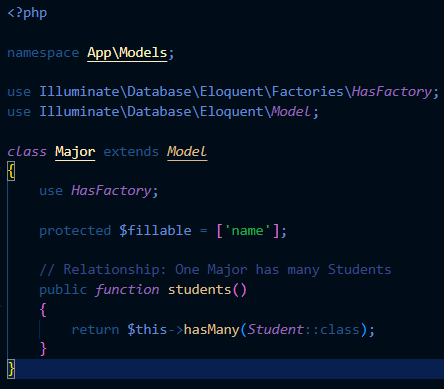Click the protected keyword
The width and height of the screenshot is (444, 389).
75,231
